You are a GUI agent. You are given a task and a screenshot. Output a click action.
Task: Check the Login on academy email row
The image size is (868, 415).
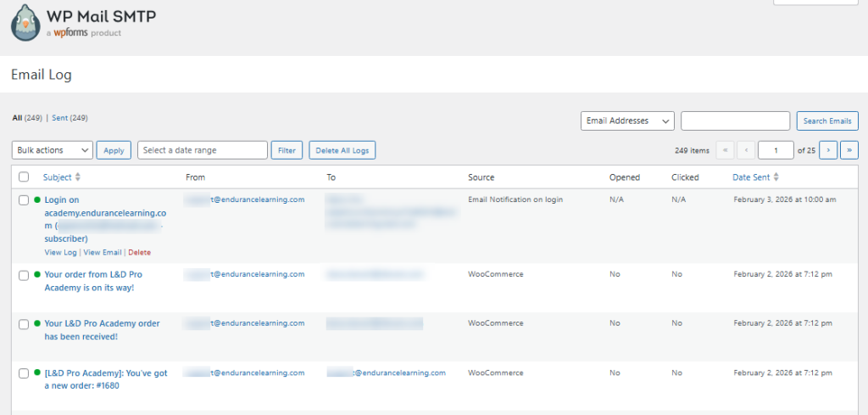(x=24, y=200)
